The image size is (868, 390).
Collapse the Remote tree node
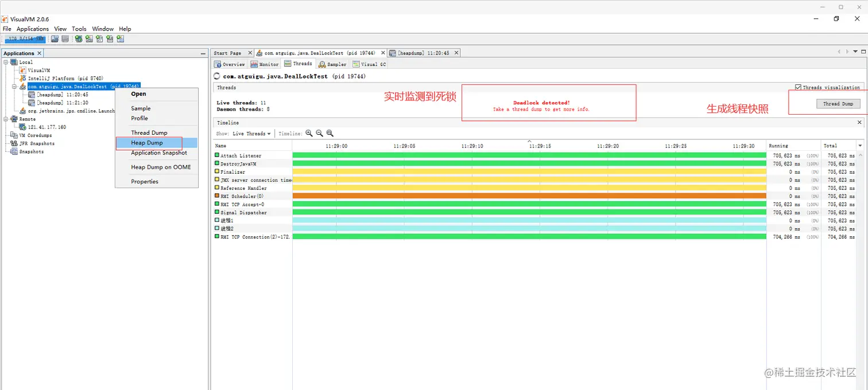pos(6,119)
